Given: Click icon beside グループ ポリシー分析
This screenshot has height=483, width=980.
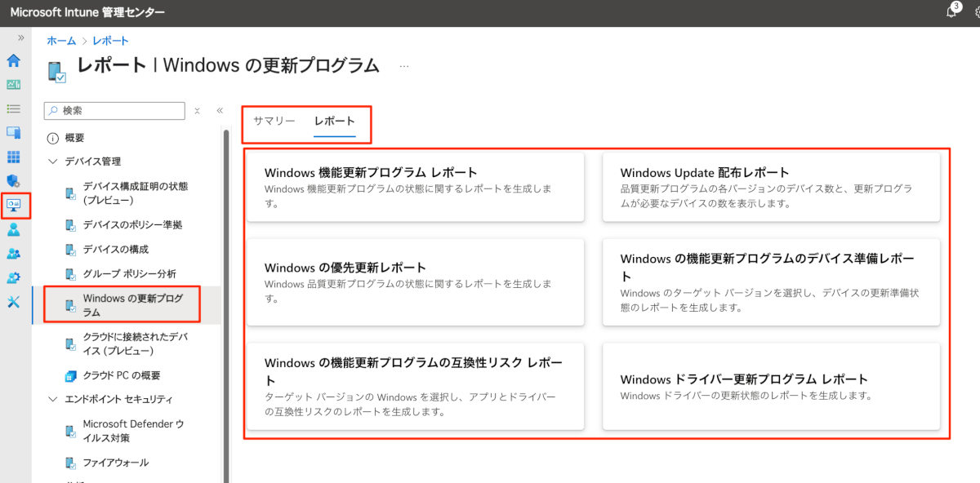Looking at the screenshot, I should pos(71,274).
